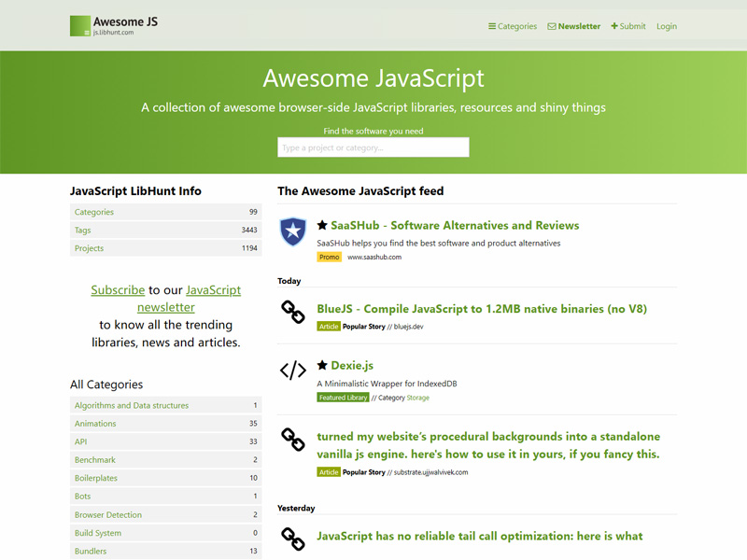Viewport: 747px width, 560px height.
Task: Click the envelope icon beside Newsletter
Action: pyautogui.click(x=552, y=26)
